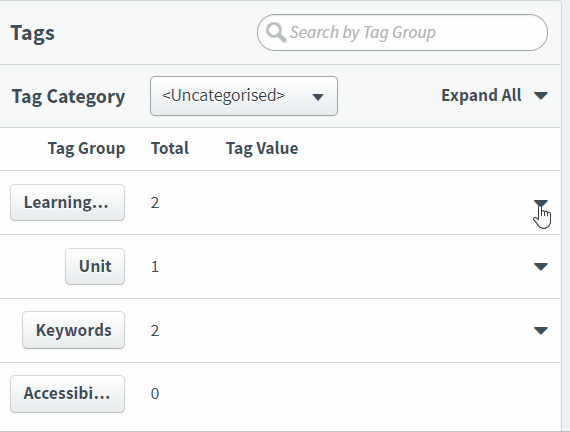This screenshot has height=432, width=570.
Task: Click the Total column header
Action: [170, 148]
